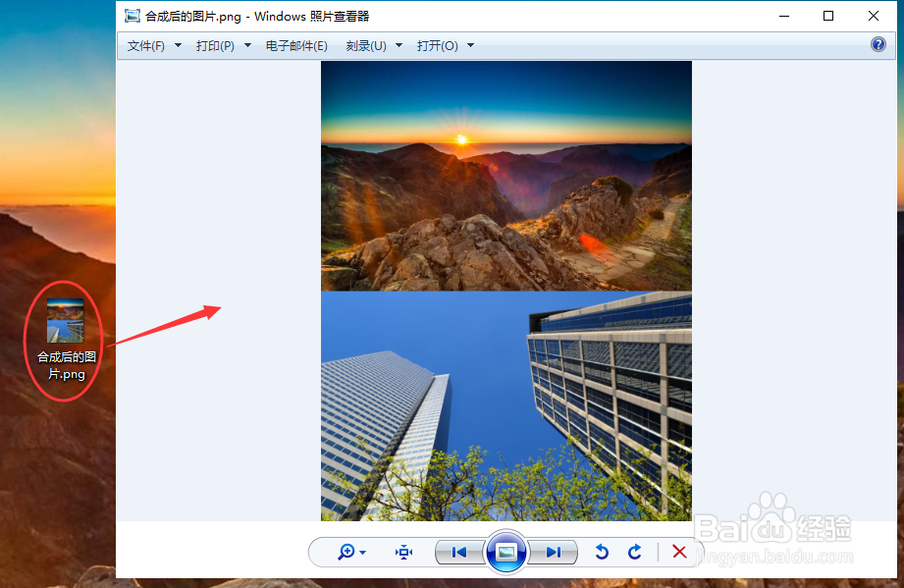The image size is (904, 588).
Task: Rotate the picture counterclockwise
Action: coord(602,553)
